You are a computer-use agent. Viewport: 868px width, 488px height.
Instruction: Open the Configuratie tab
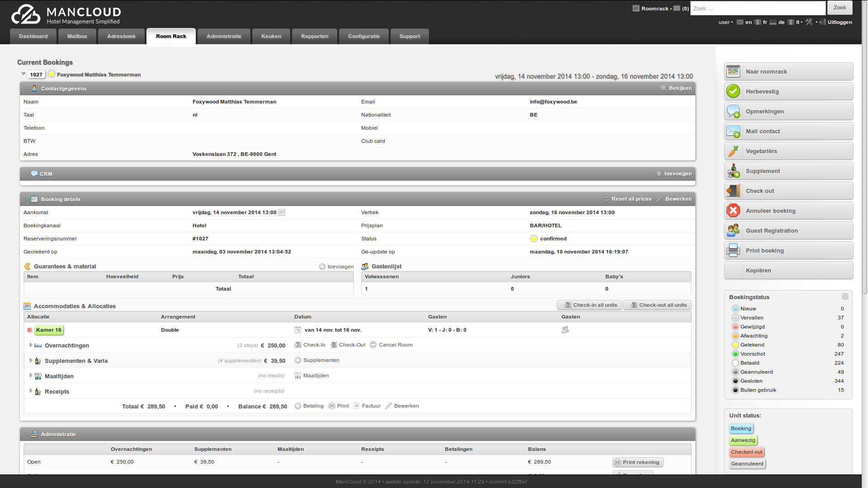click(364, 36)
